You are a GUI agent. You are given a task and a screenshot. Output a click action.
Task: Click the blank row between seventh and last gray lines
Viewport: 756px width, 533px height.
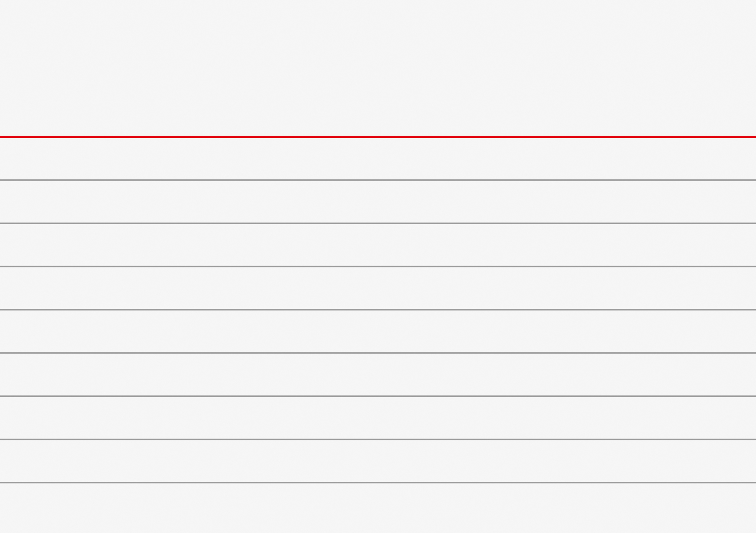(378, 461)
